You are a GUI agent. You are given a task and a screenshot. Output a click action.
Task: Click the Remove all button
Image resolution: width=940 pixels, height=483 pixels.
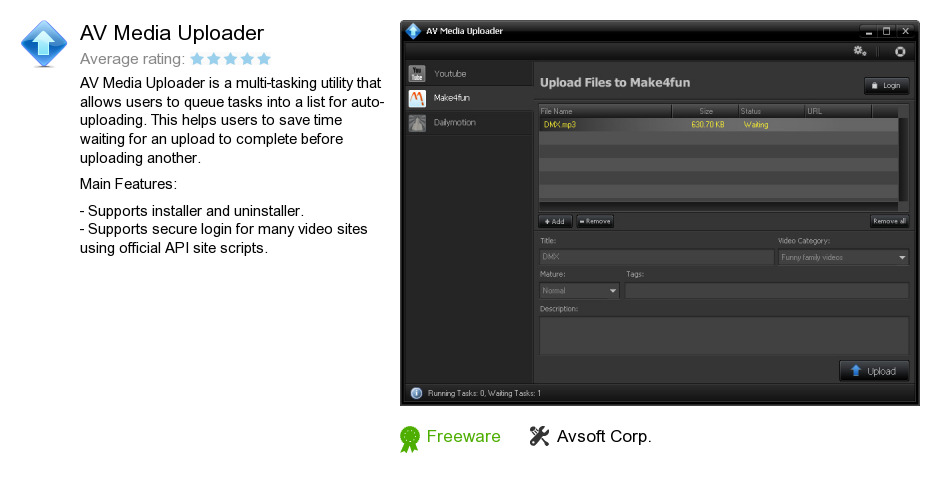click(889, 221)
